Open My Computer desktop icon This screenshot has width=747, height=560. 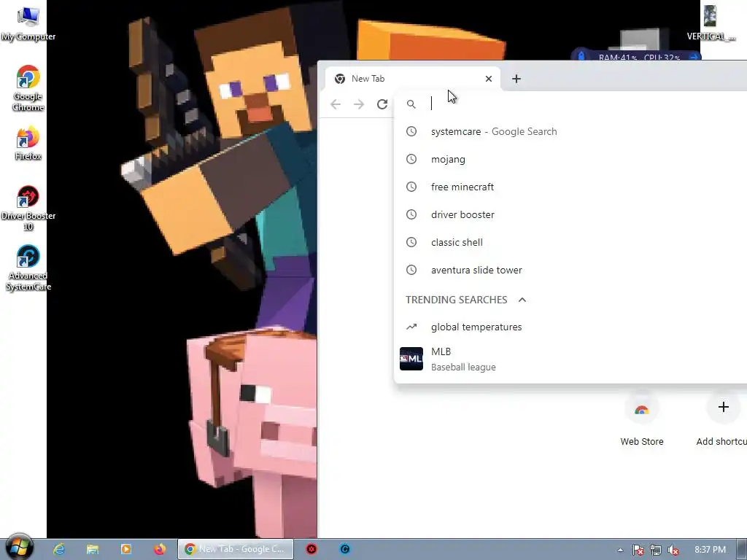point(28,24)
